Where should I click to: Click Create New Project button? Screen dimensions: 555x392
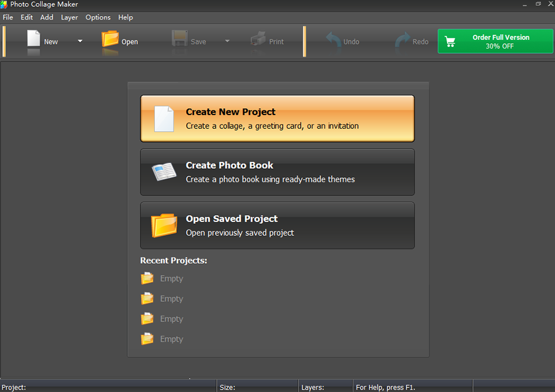[x=277, y=119]
